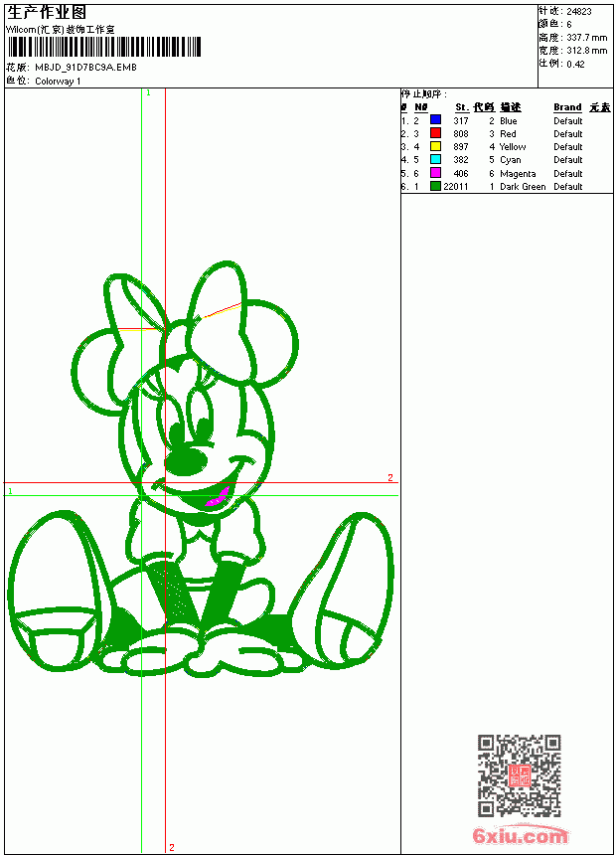This screenshot has width=616, height=855.
Task: Click the 'N#' column header
Action: pos(421,107)
